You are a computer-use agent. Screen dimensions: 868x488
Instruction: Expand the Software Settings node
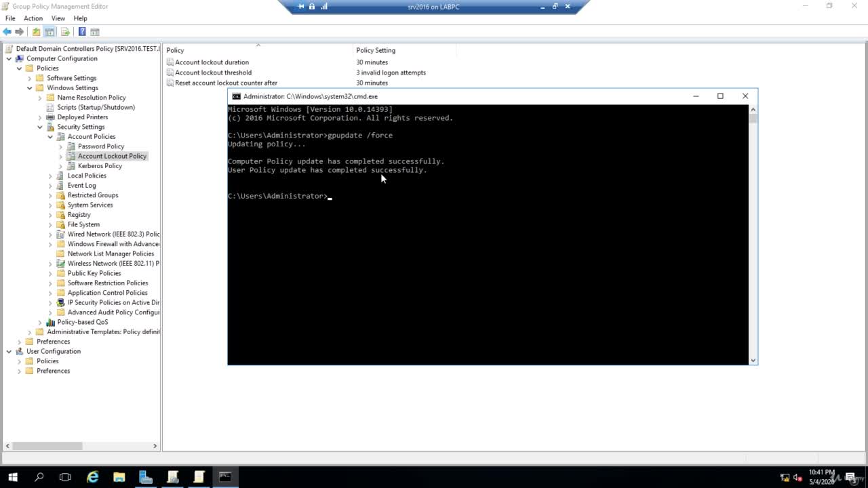click(29, 78)
